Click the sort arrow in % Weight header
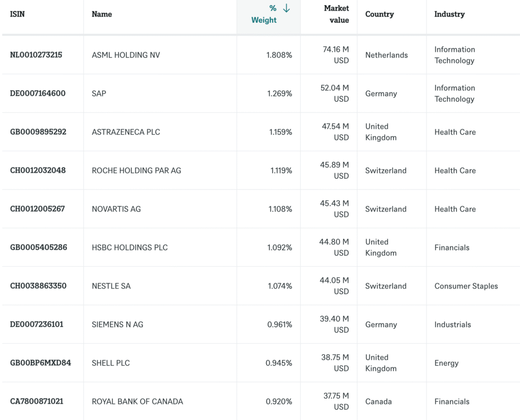This screenshot has width=520, height=420. [286, 8]
